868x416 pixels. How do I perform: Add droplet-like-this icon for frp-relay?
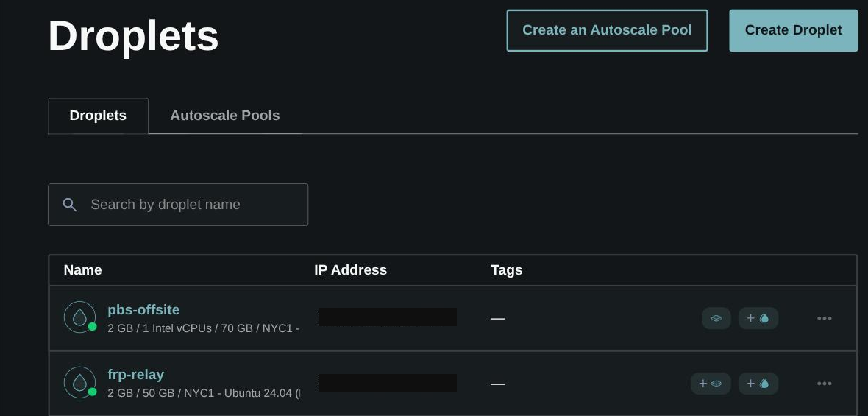point(758,384)
